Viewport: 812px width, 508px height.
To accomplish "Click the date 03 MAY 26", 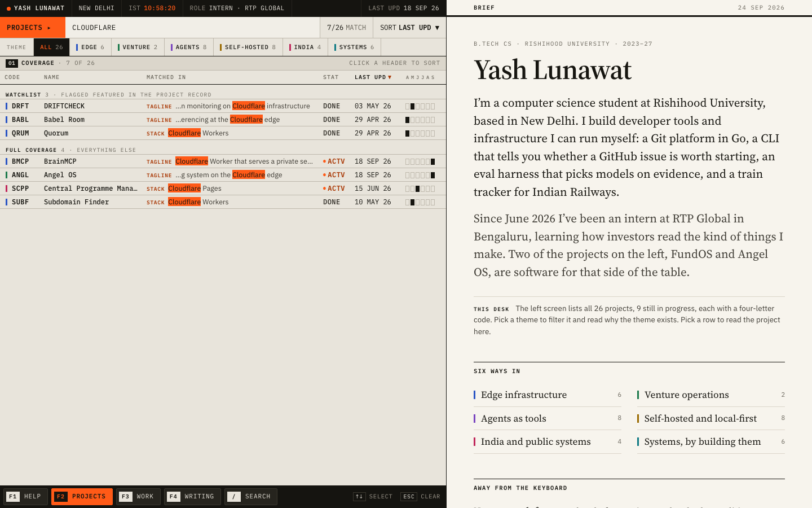I will [373, 106].
